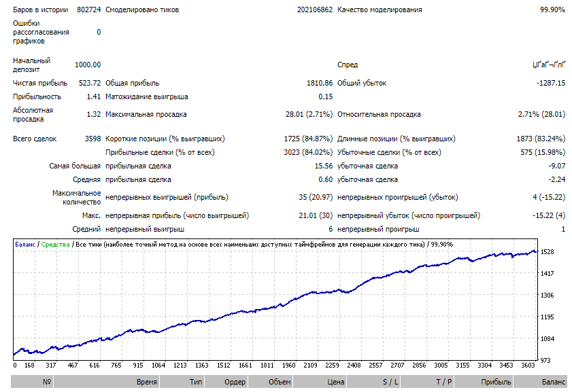Click the Максимальная просадка label
The height and width of the screenshot is (392, 572).
146,114
